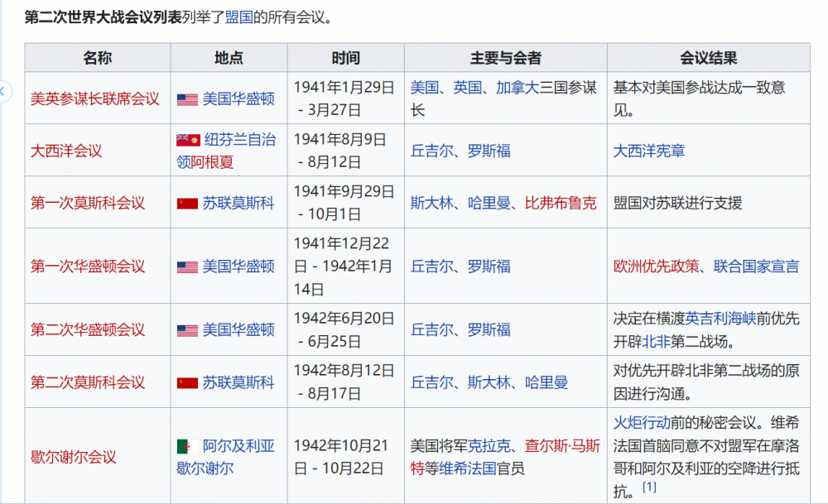Screen dimensions: 828x504
Task: Open the 联合国家宣言 link
Action: click(x=757, y=266)
